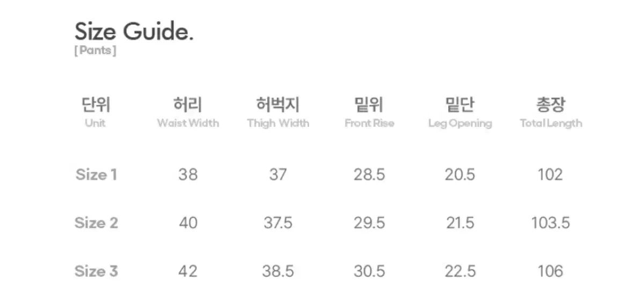Select the Size 2 row label

tap(96, 223)
